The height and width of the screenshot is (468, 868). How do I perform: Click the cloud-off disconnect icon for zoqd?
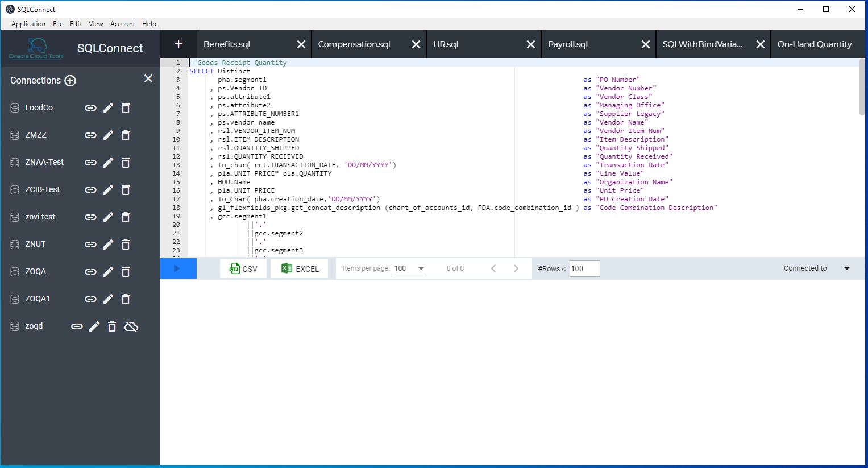(x=131, y=326)
